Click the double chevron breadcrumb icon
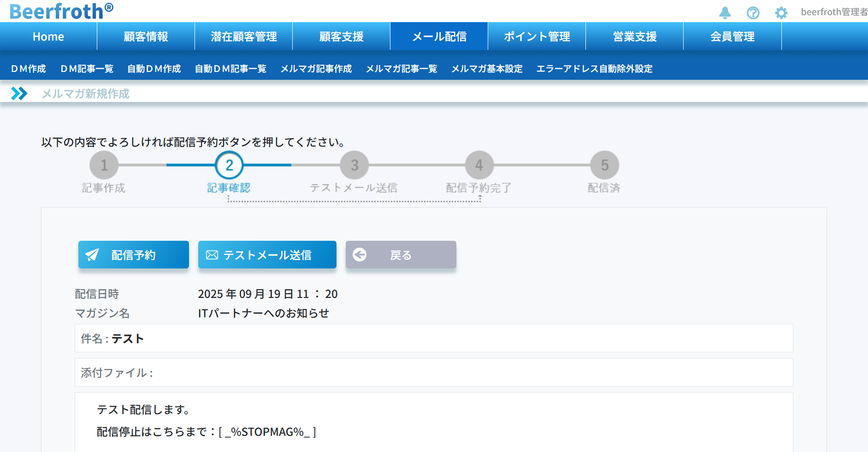The image size is (868, 452). pyautogui.click(x=19, y=94)
